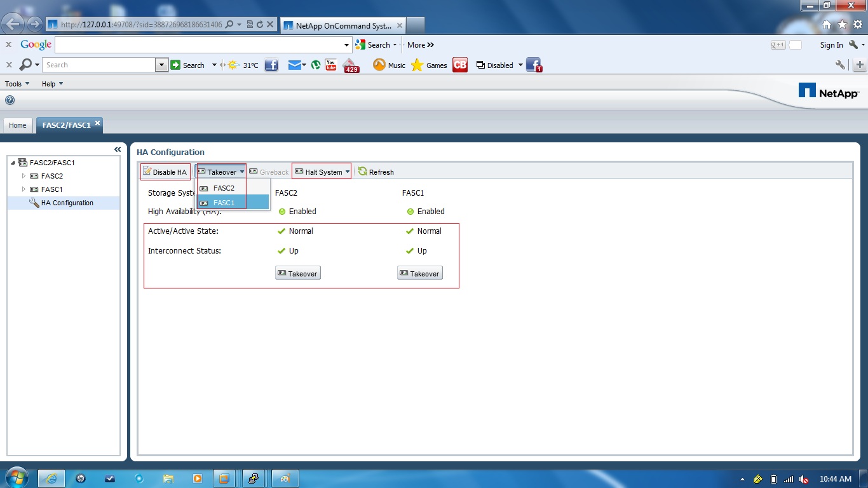
Task: Open uTorrent from the browser toolbar
Action: tap(316, 64)
